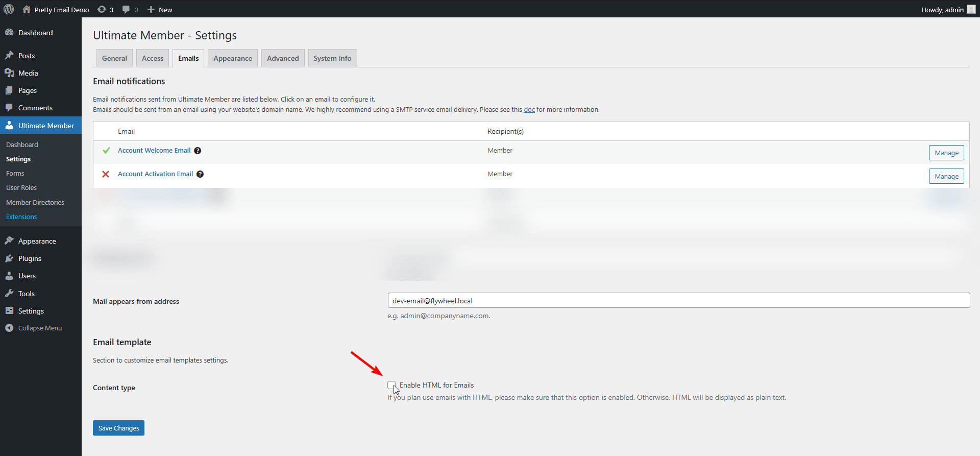The height and width of the screenshot is (456, 980).
Task: Open the Forms submenu item
Action: click(x=15, y=173)
